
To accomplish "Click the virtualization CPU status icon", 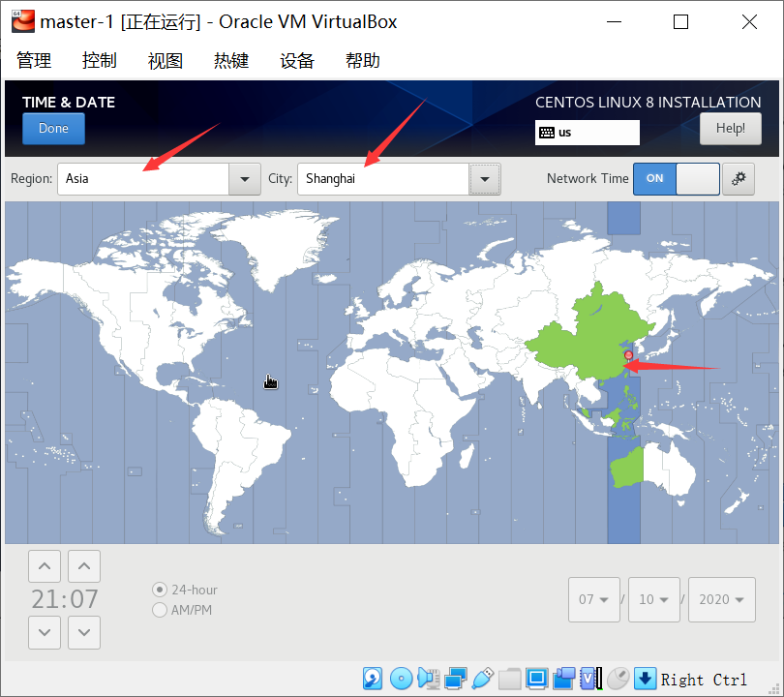I will 591,679.
